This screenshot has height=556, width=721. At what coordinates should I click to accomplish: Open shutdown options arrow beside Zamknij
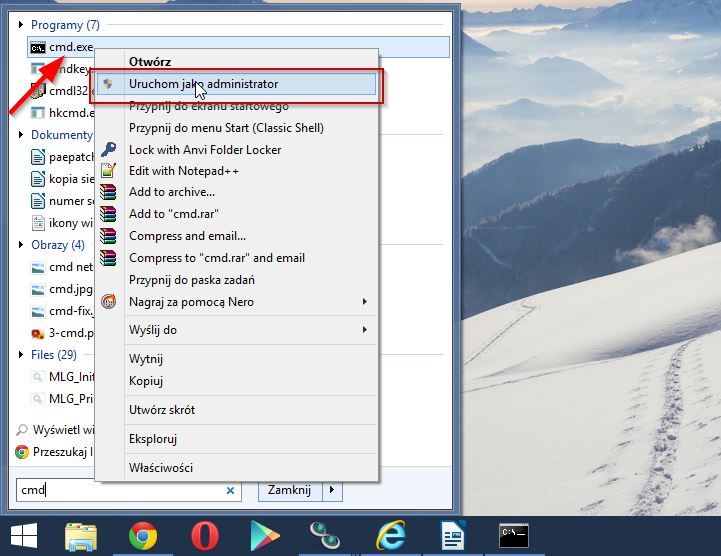tap(332, 491)
